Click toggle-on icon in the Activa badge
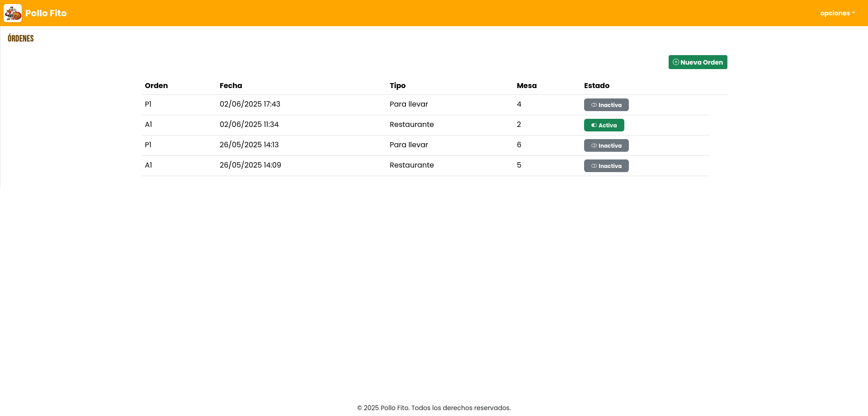Viewport: 868px width, 416px height. tap(594, 126)
